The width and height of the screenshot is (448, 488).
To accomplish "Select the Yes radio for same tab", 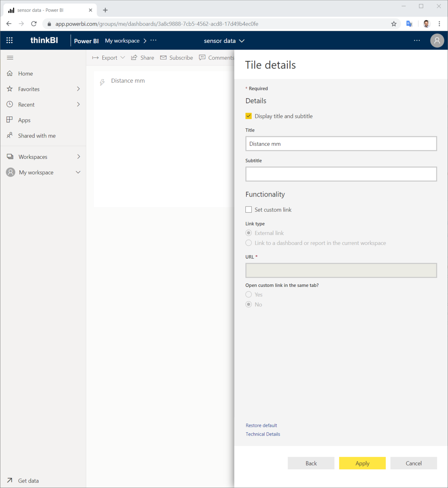I will (x=248, y=294).
